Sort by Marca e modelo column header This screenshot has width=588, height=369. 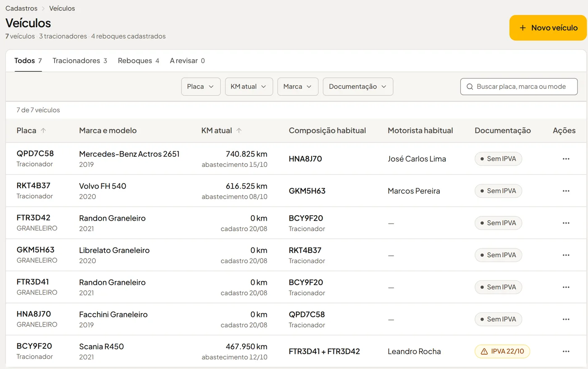pyautogui.click(x=108, y=131)
